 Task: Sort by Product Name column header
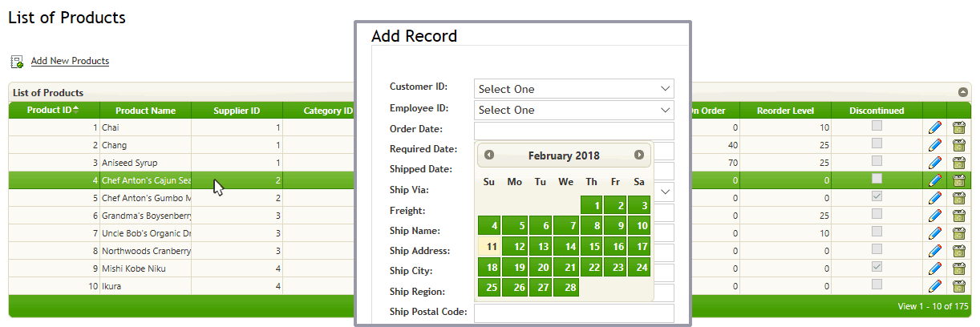click(x=145, y=111)
